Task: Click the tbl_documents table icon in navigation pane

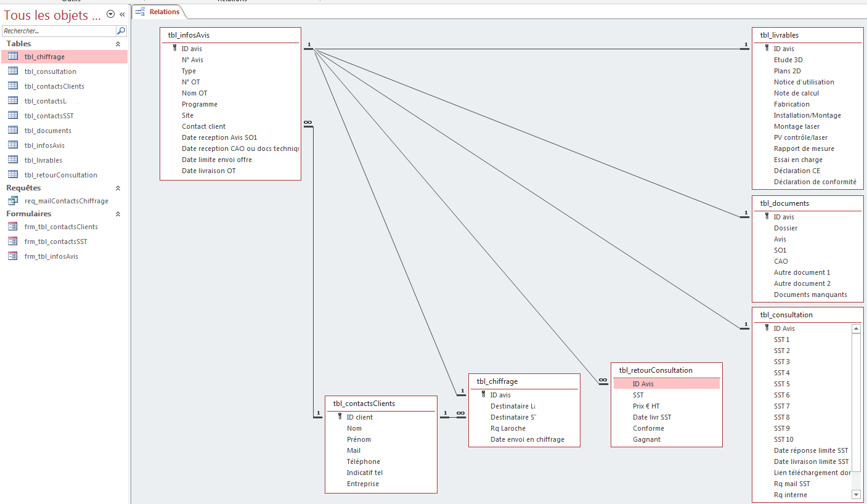Action: coord(13,131)
